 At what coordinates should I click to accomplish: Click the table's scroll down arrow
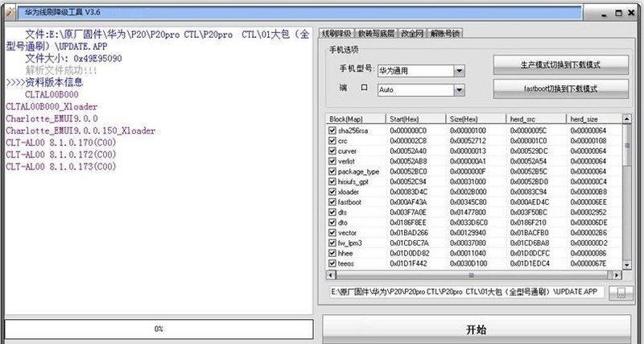pos(627,265)
